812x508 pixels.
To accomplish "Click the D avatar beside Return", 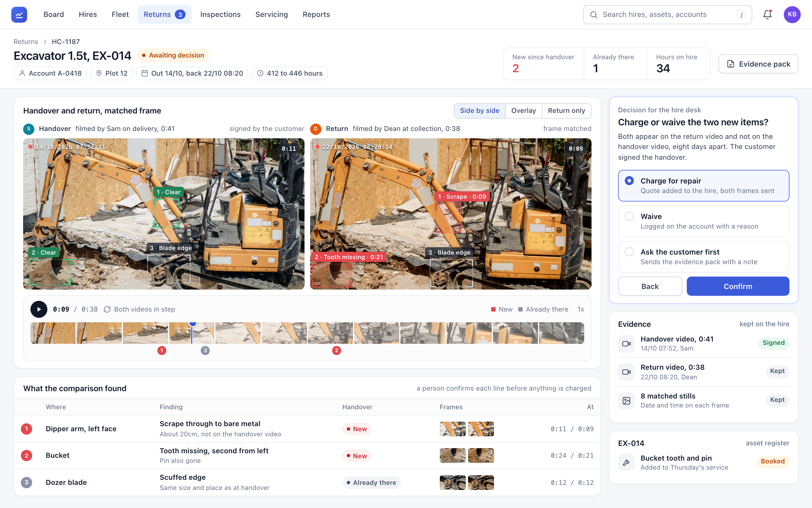I will (316, 129).
